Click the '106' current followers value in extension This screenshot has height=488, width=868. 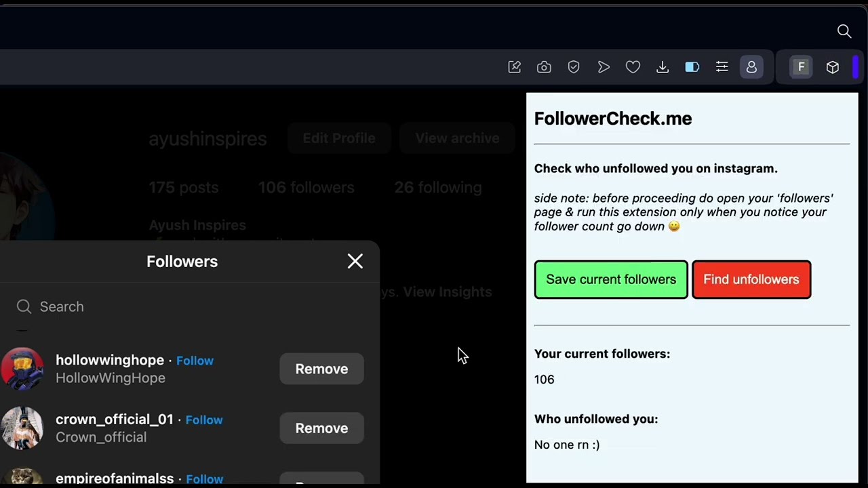click(x=544, y=380)
